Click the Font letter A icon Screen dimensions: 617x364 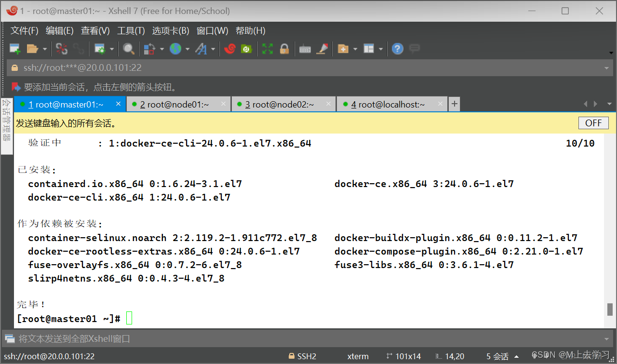coord(201,49)
